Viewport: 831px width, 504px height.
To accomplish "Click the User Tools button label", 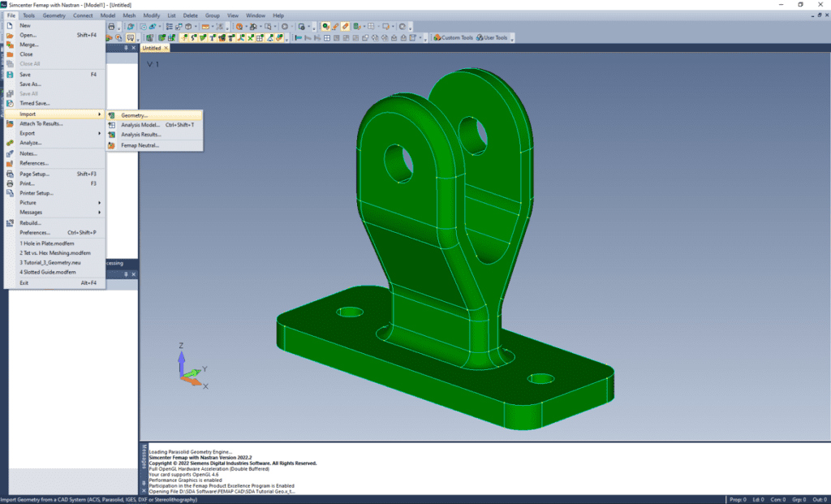I will (495, 37).
